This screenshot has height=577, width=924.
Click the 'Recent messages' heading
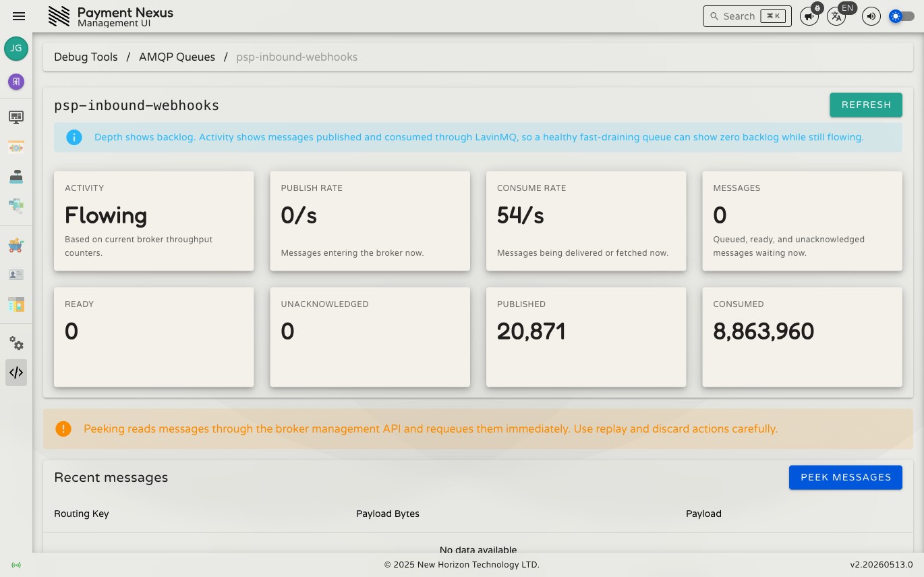click(x=111, y=477)
